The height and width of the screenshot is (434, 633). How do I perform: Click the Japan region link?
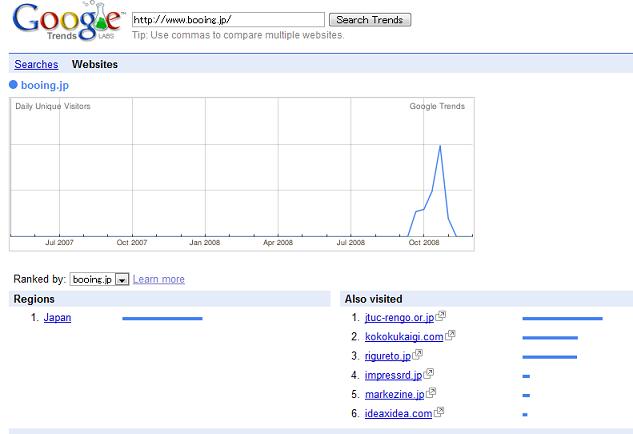(x=57, y=318)
